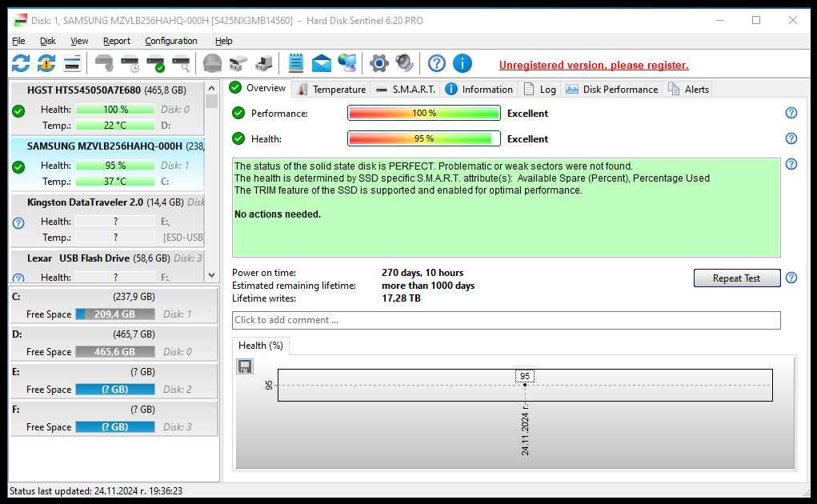Click the drive icon with green checkmark
Viewport: 817px width, 504px height.
point(155,63)
